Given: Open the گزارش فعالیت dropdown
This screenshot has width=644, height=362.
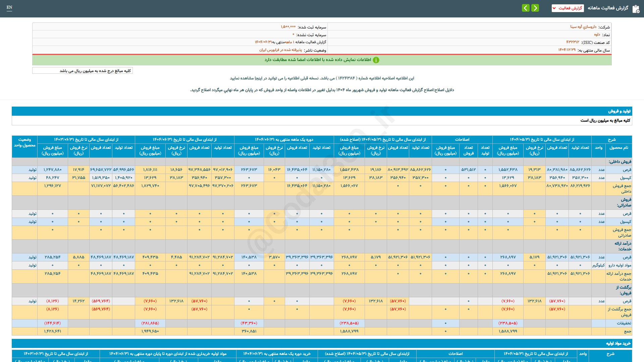Looking at the screenshot, I should coord(568,8).
